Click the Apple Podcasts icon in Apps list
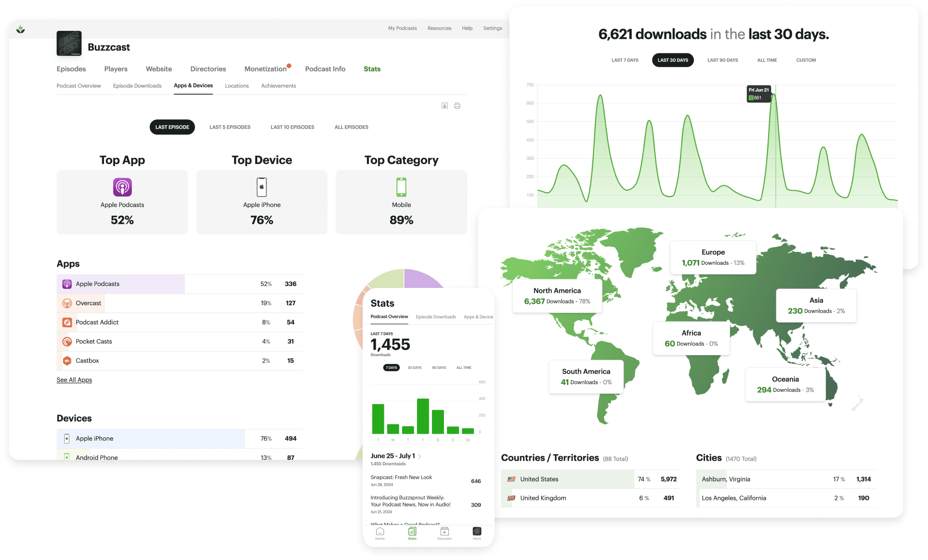This screenshot has width=928, height=560. pos(67,284)
